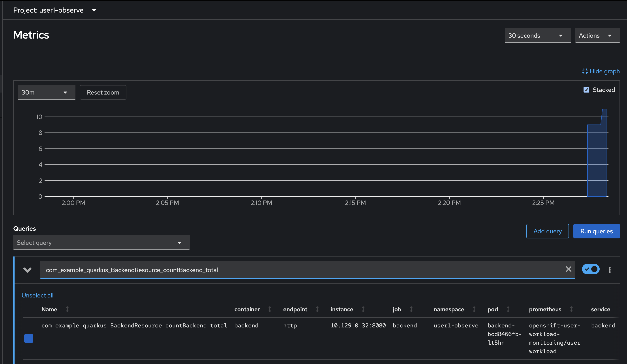Image resolution: width=627 pixels, height=364 pixels.
Task: Sort the table by endpoint column
Action: coord(301,309)
